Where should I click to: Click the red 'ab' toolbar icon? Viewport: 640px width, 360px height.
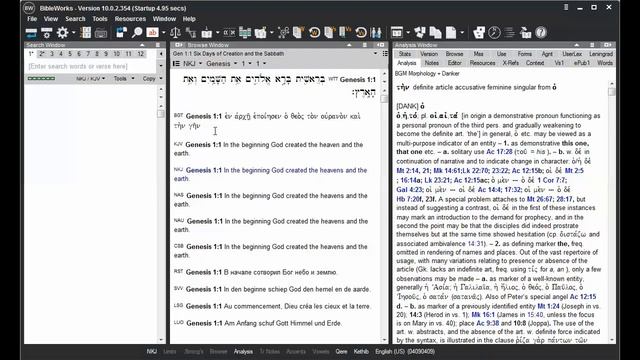(x=152, y=32)
